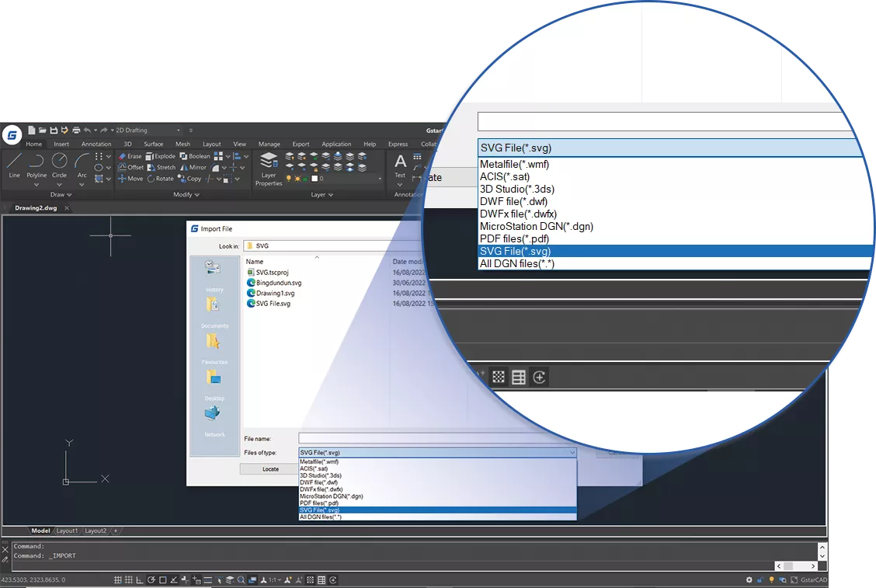
Task: Toggle layer on/off light bulb in Layer panel
Action: click(288, 179)
